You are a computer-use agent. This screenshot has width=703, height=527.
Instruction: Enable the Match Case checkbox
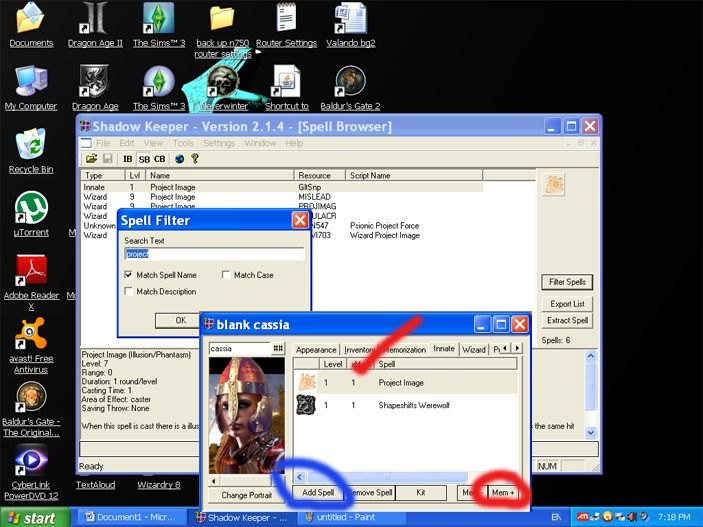pyautogui.click(x=226, y=275)
